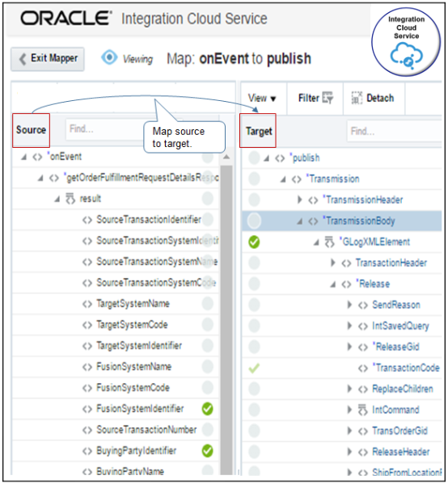
Task: Collapse the TransmissionBody target node
Action: (x=299, y=221)
